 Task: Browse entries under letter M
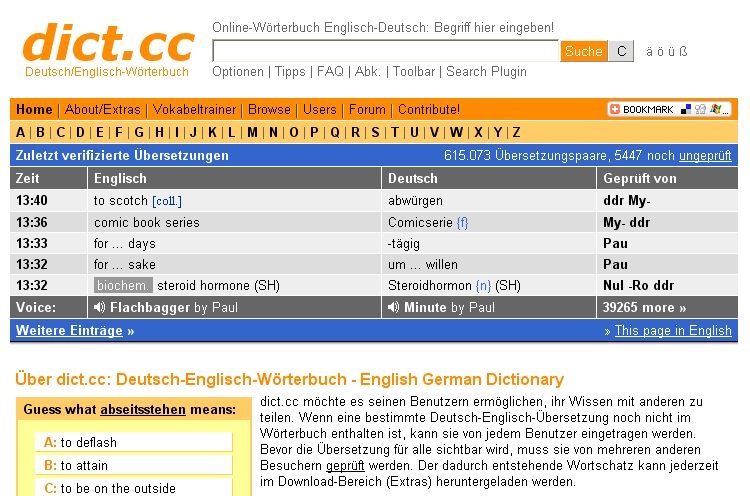click(253, 132)
